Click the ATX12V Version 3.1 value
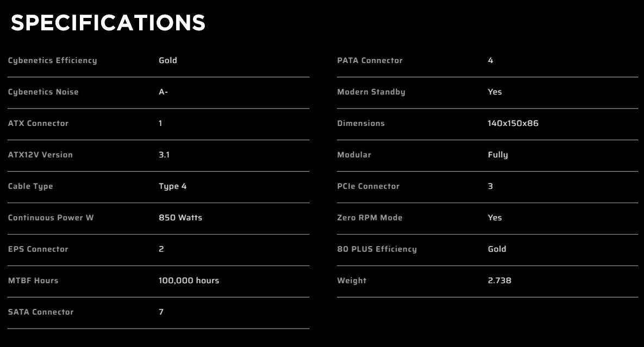The image size is (644, 347). pos(164,155)
